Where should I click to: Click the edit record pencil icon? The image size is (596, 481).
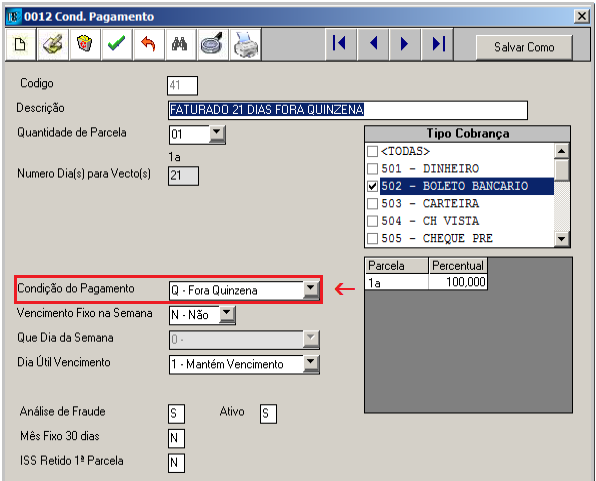(52, 44)
